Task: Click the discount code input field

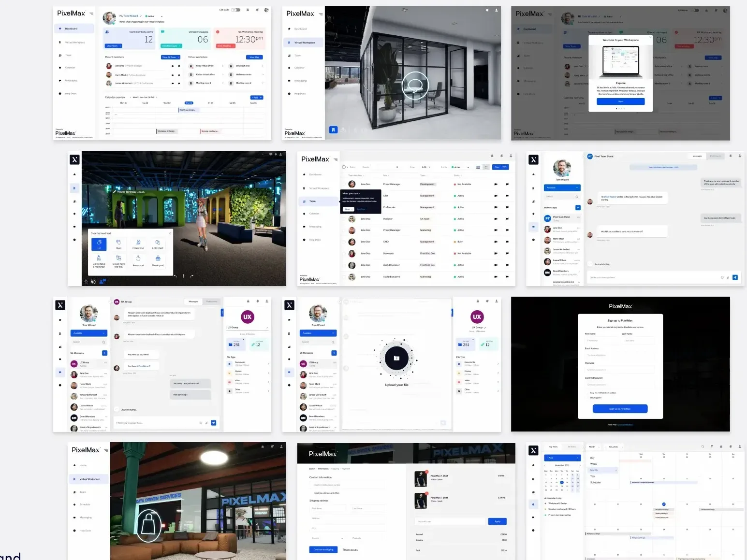Action: (450, 521)
